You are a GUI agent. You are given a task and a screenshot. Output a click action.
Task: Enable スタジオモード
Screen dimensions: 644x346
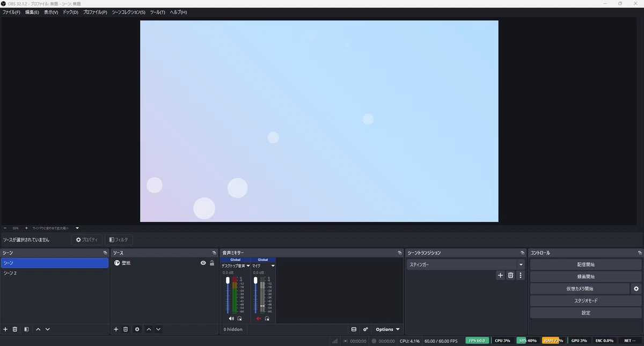586,301
